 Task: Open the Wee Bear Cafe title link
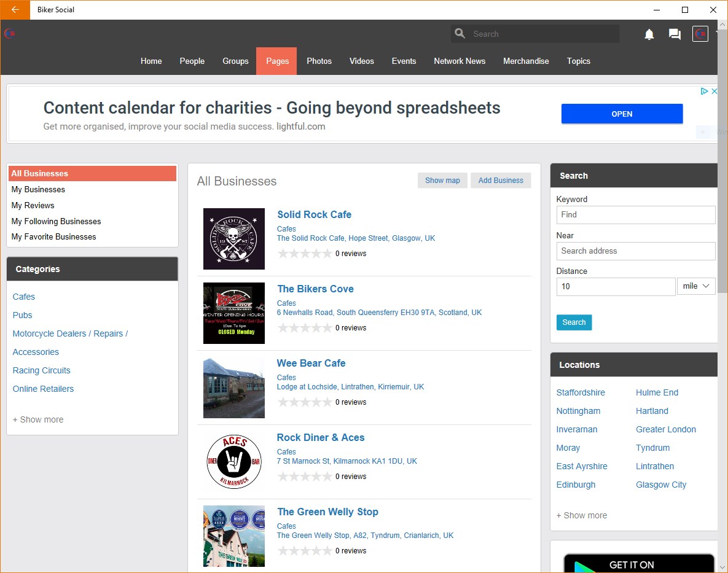[311, 363]
